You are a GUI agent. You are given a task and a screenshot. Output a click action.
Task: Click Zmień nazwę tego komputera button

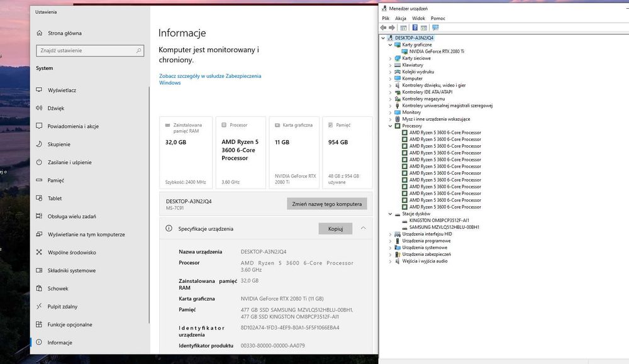[327, 204]
